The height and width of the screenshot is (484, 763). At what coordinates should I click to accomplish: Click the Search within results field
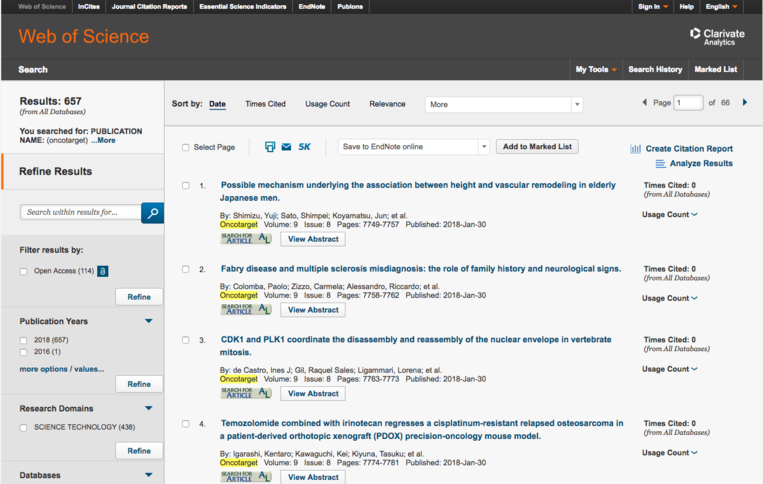[x=81, y=212]
